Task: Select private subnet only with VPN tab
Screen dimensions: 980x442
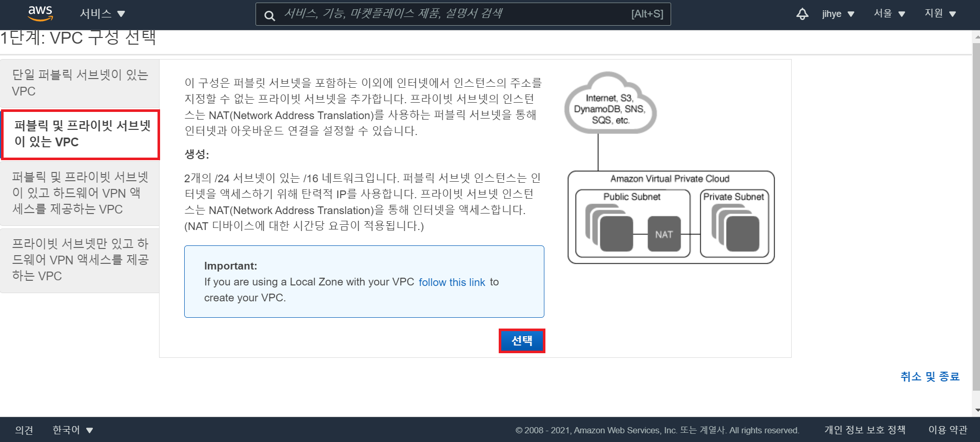Action: [x=80, y=260]
